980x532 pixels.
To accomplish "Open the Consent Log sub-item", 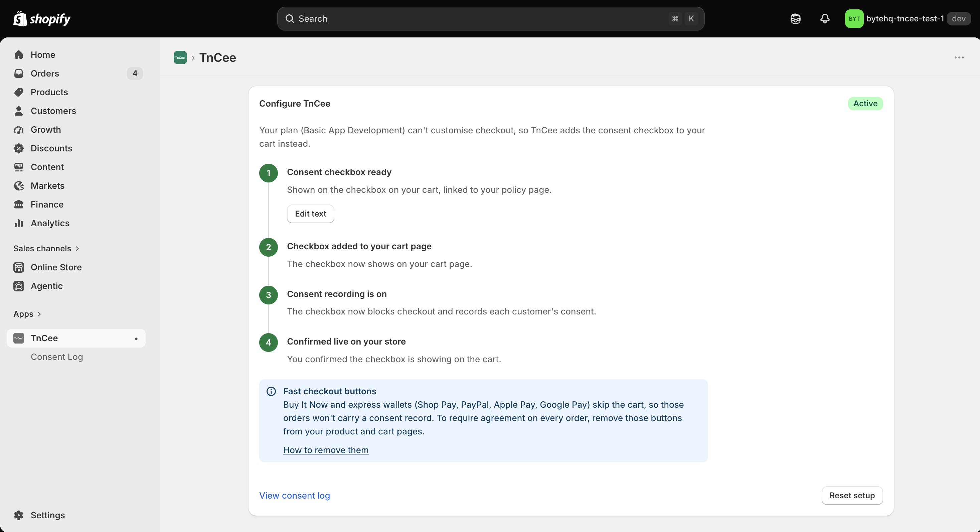I will pyautogui.click(x=57, y=357).
